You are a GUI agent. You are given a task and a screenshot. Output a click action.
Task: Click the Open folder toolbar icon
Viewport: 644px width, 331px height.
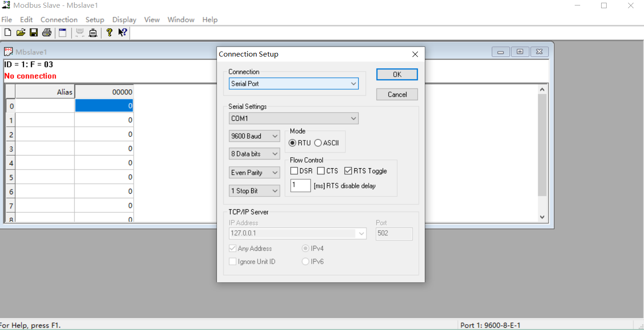[21, 32]
